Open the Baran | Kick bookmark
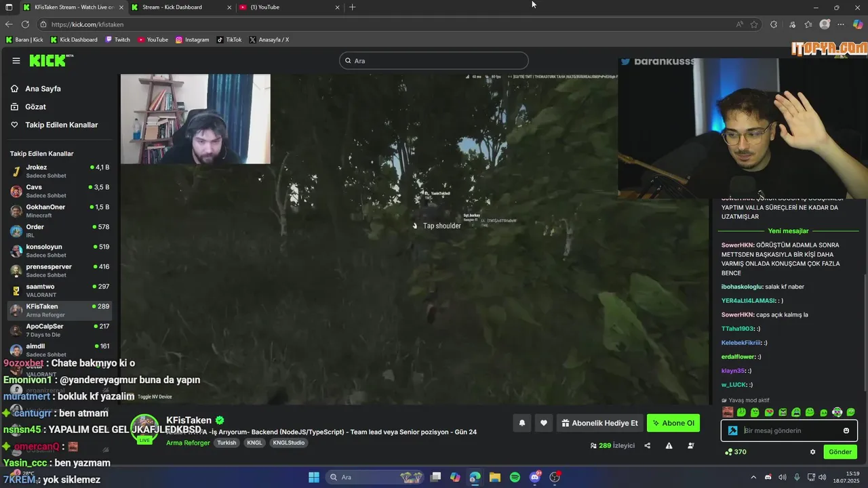Image resolution: width=868 pixels, height=488 pixels. click(x=24, y=40)
